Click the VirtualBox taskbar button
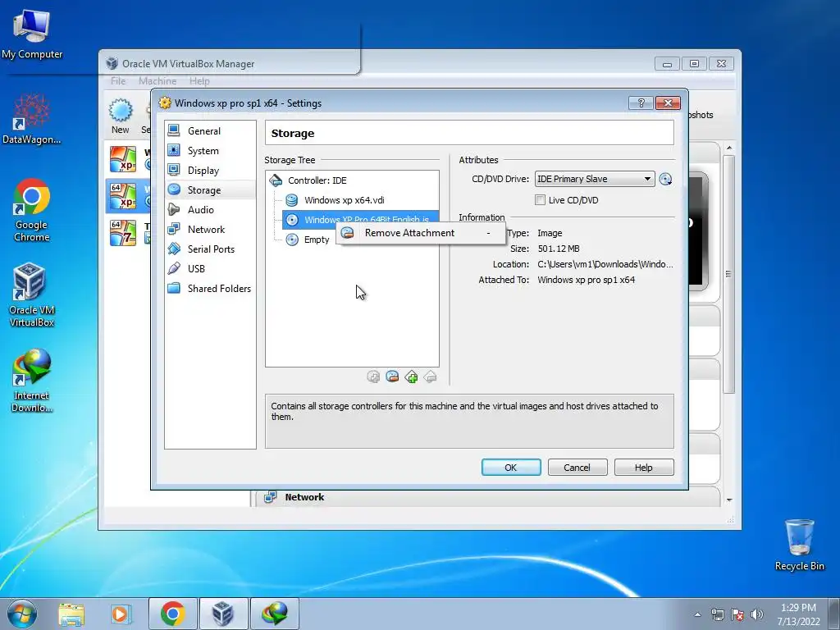 (223, 614)
